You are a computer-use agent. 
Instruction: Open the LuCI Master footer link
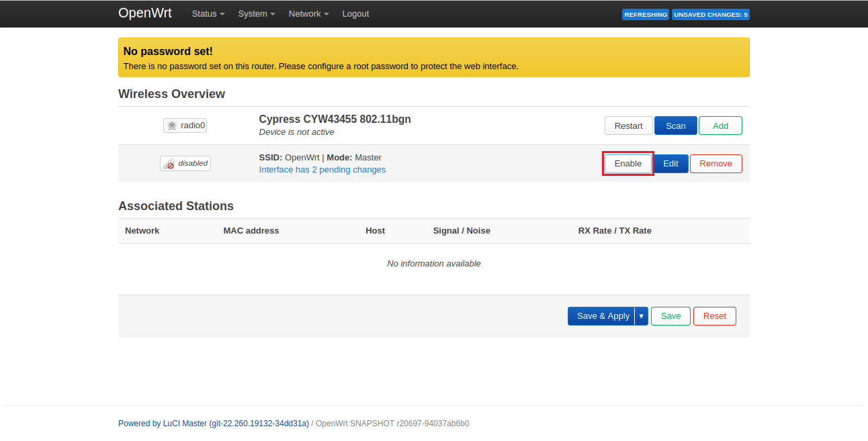(x=214, y=424)
